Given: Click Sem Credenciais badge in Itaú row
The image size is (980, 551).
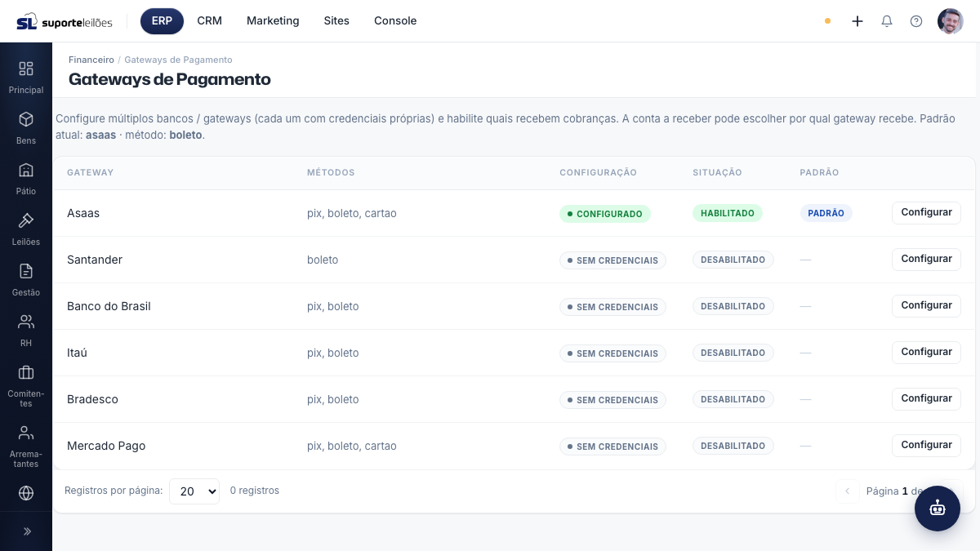Looking at the screenshot, I should tap(612, 353).
